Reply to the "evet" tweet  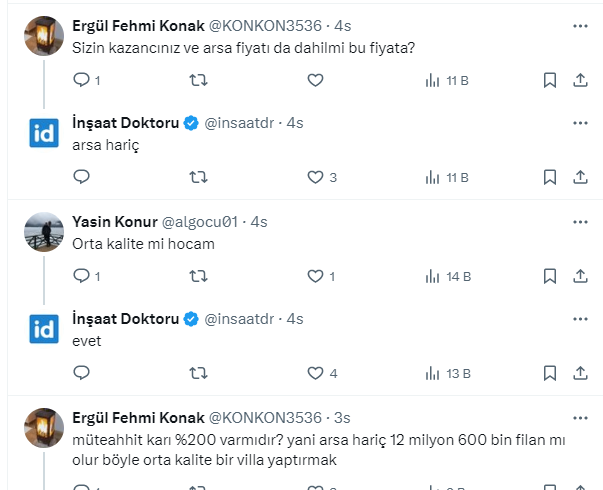pyautogui.click(x=82, y=373)
